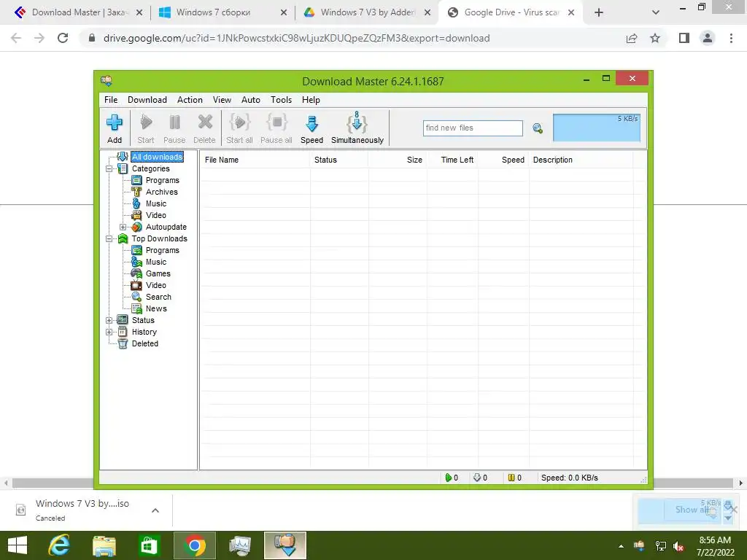Viewport: 747px width, 560px height.
Task: Open the Help menu
Action: [311, 99]
